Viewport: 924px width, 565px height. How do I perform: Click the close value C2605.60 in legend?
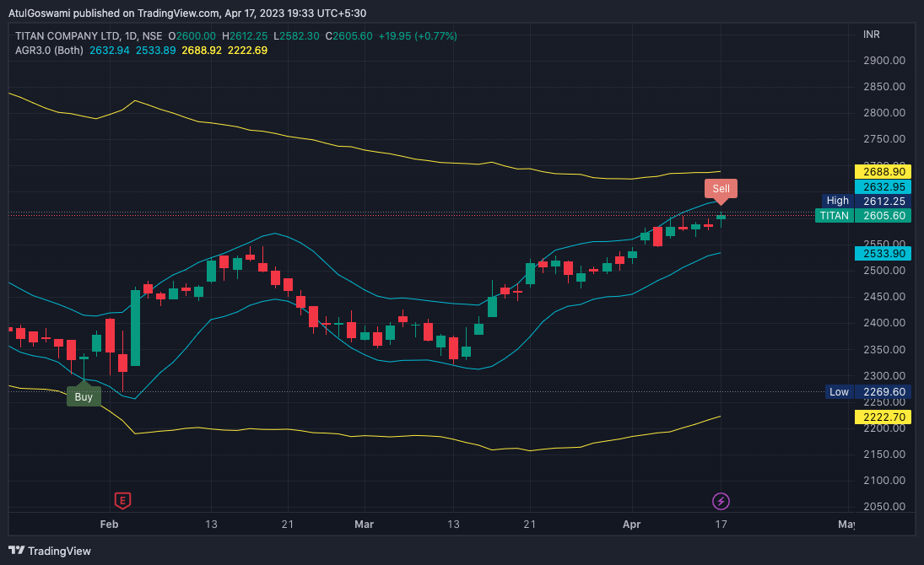(x=349, y=36)
